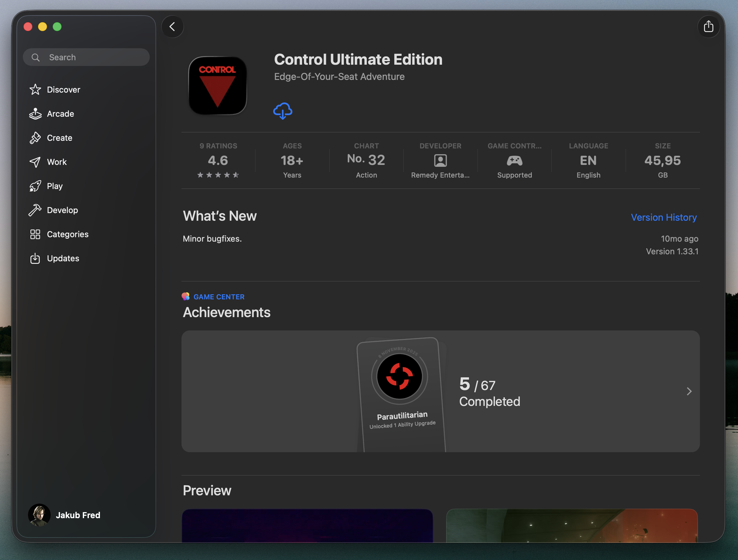Click the Discover star icon
The image size is (738, 560).
[x=35, y=90]
